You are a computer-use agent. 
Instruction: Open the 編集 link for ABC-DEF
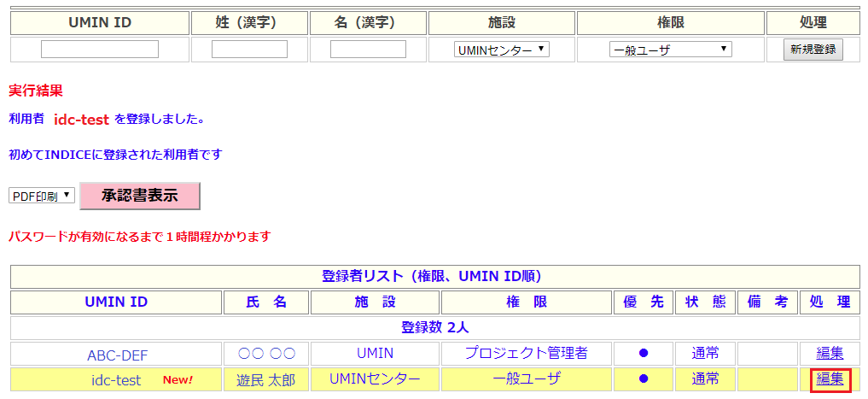(830, 353)
